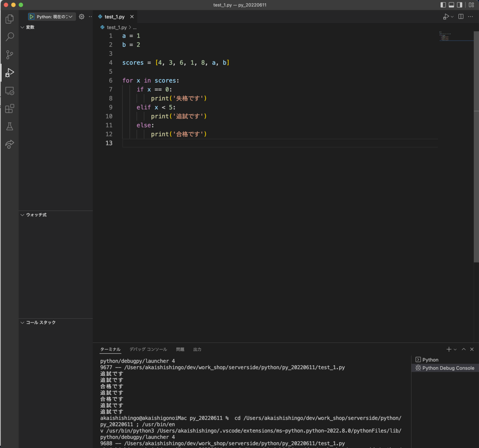Screen dimensions: 479x448
Task: Open the Search icon in the activity bar
Action: (9, 37)
